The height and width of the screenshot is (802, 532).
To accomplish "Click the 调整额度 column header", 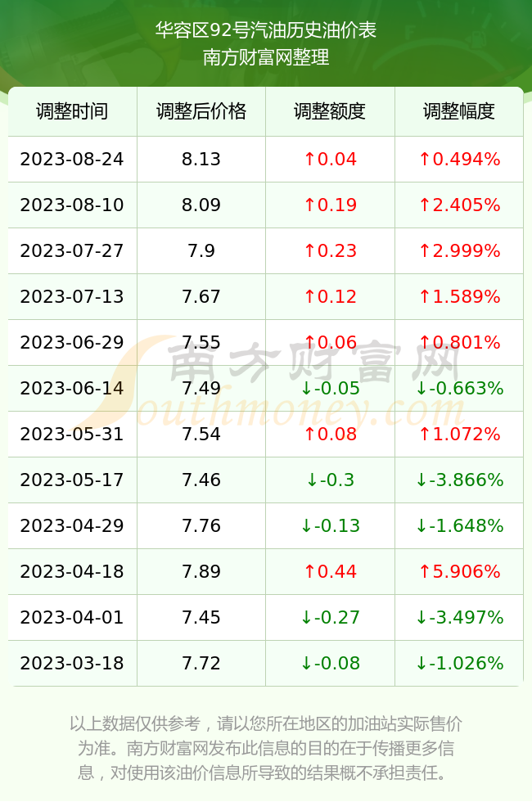I will click(x=330, y=111).
